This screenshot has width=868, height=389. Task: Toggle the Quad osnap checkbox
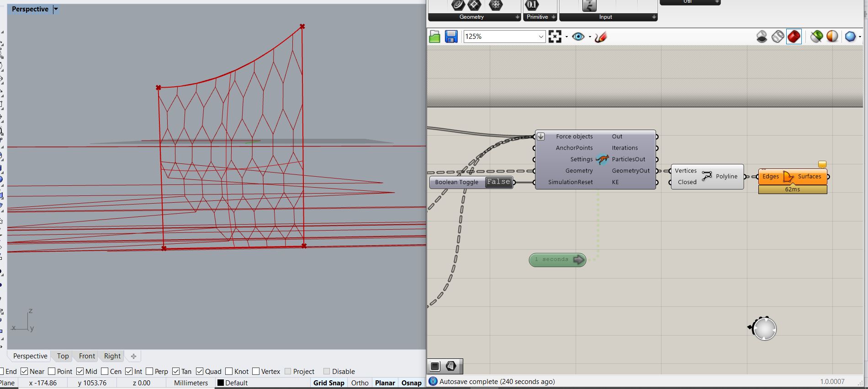pyautogui.click(x=200, y=371)
